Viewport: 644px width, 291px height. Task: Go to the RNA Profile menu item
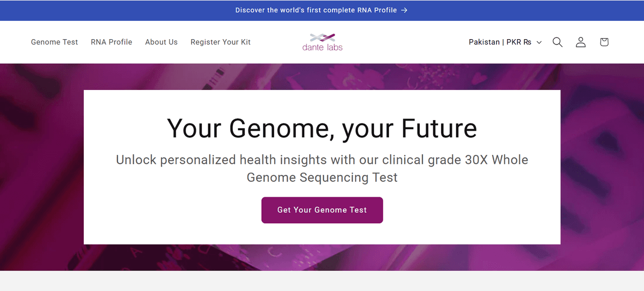pos(111,42)
